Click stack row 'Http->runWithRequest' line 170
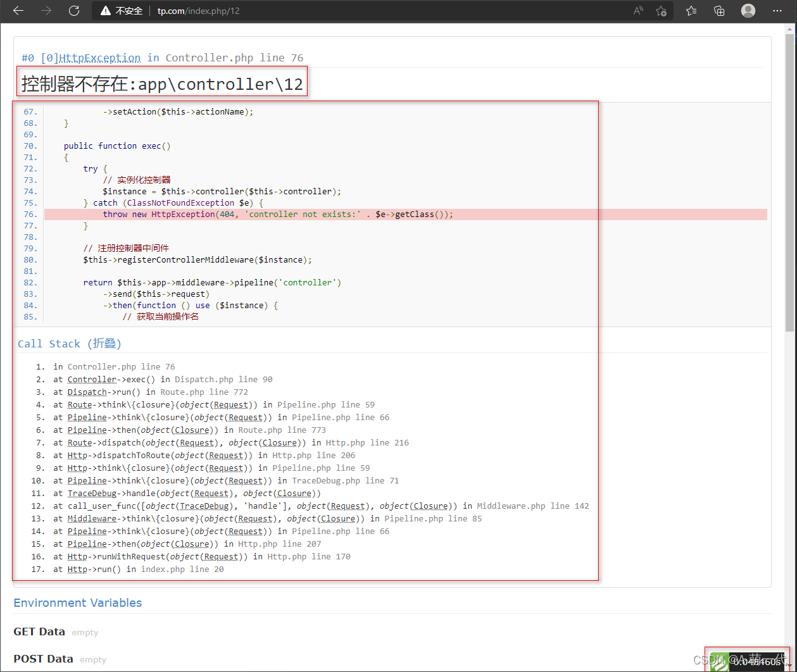Screen dimensions: 797x672 point(202,557)
